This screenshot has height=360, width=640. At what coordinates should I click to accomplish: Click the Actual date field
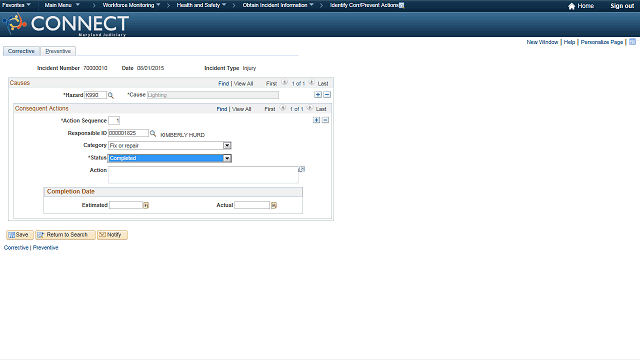tap(252, 205)
